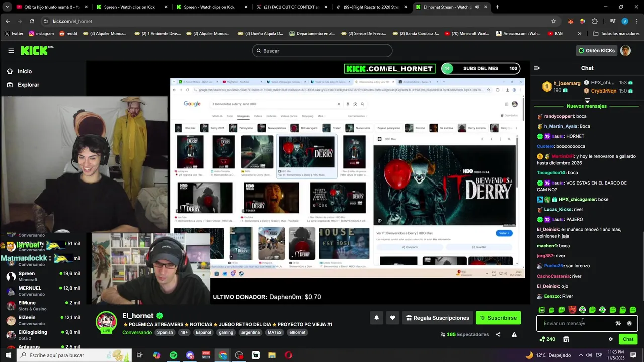
Task: Click Obtén KICKs button
Action: coord(596,51)
